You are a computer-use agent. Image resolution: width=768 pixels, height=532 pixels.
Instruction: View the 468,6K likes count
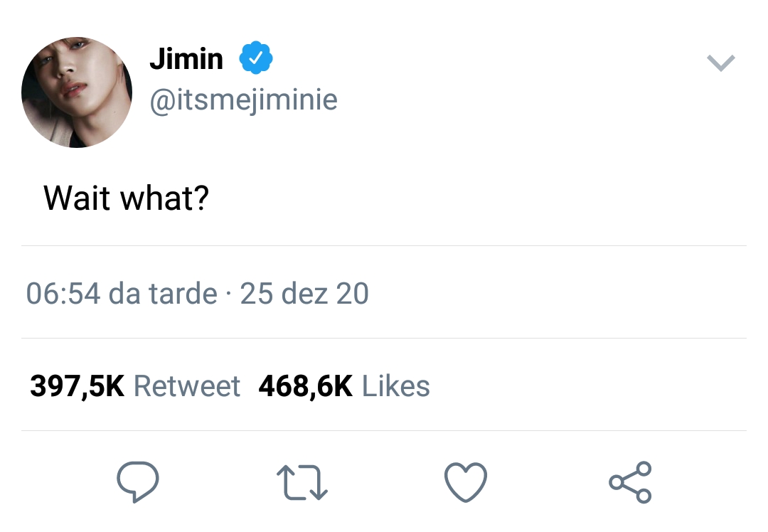coord(305,386)
